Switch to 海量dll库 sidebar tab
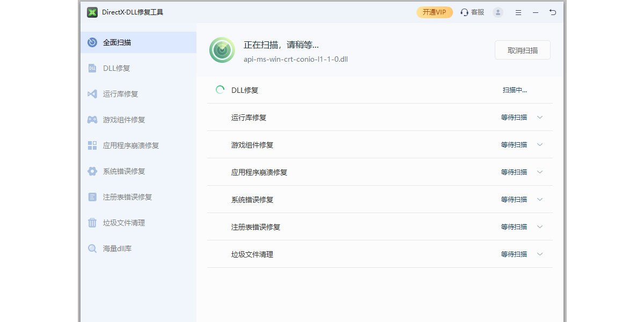 pyautogui.click(x=117, y=248)
